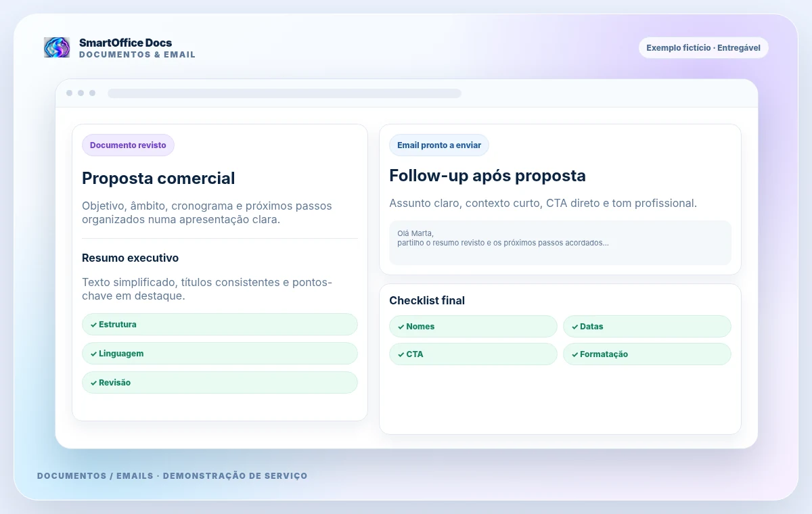Select the Documento revisto tag

[128, 145]
